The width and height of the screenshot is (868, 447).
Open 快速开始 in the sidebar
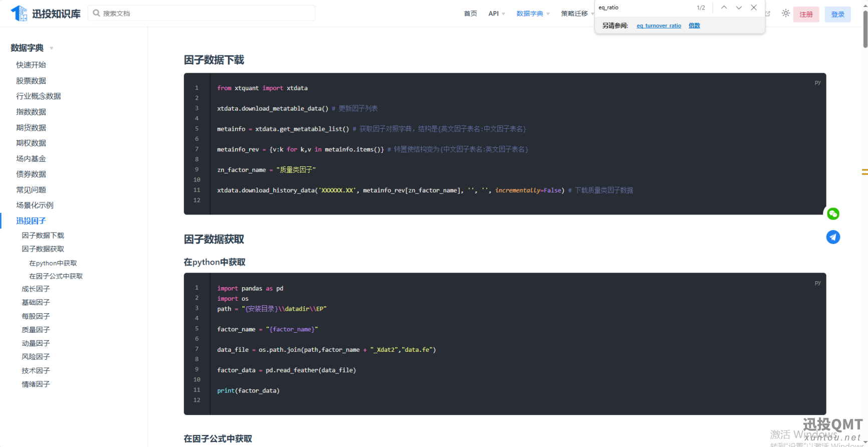[x=31, y=65]
